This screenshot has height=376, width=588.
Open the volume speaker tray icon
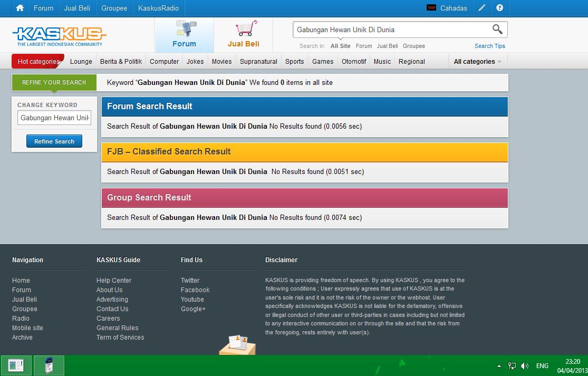(x=525, y=366)
